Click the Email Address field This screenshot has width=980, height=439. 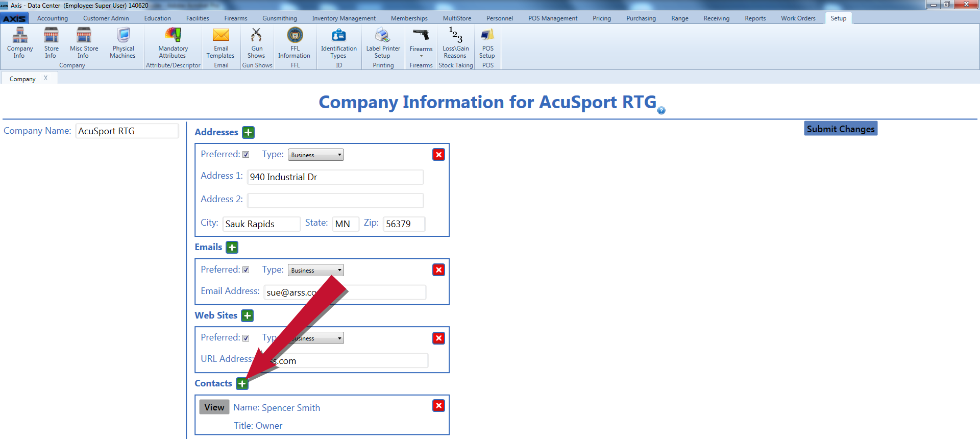[x=345, y=292]
